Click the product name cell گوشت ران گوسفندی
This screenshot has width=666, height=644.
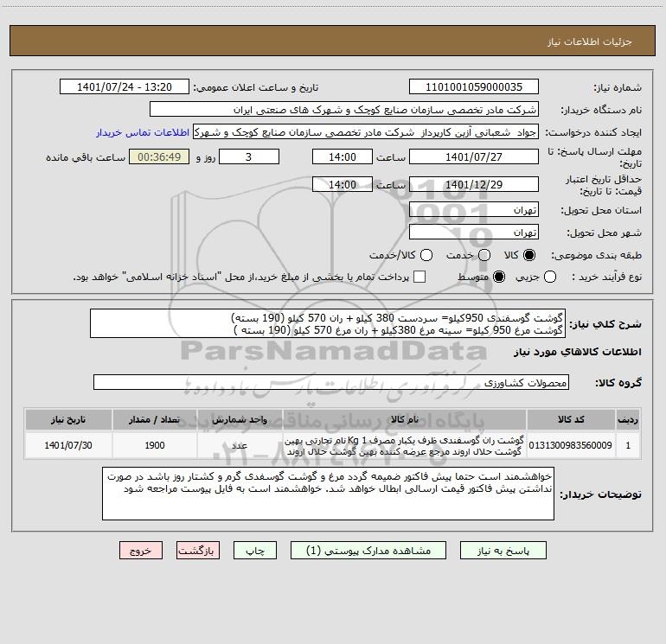pos(405,445)
